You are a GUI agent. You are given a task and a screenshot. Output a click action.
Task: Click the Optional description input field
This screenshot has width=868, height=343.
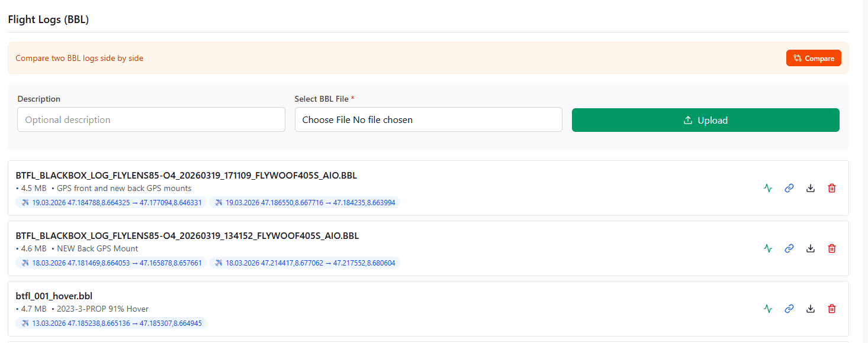tap(151, 119)
